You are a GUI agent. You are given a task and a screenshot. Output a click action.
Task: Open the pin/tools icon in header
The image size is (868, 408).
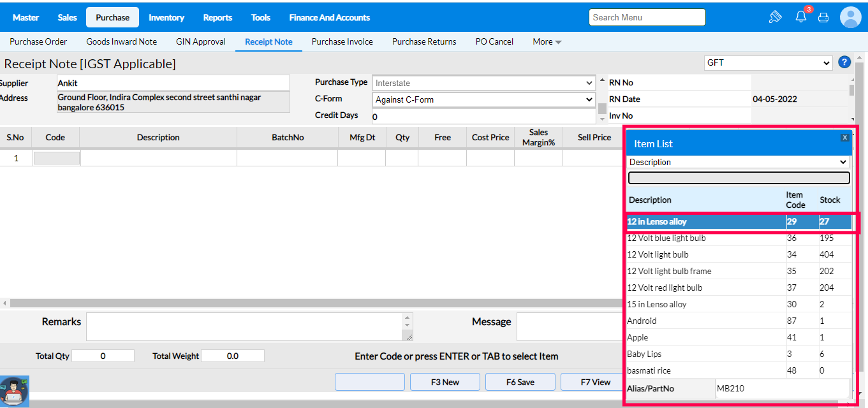click(775, 17)
